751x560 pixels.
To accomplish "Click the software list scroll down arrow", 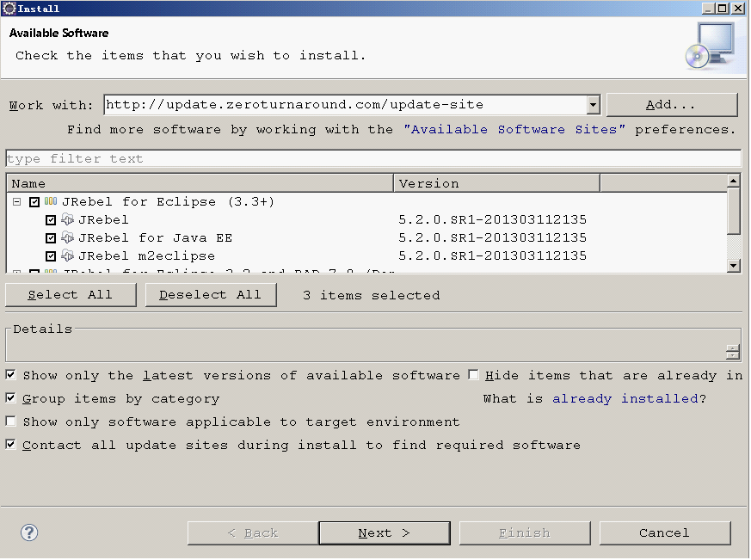I will click(733, 266).
